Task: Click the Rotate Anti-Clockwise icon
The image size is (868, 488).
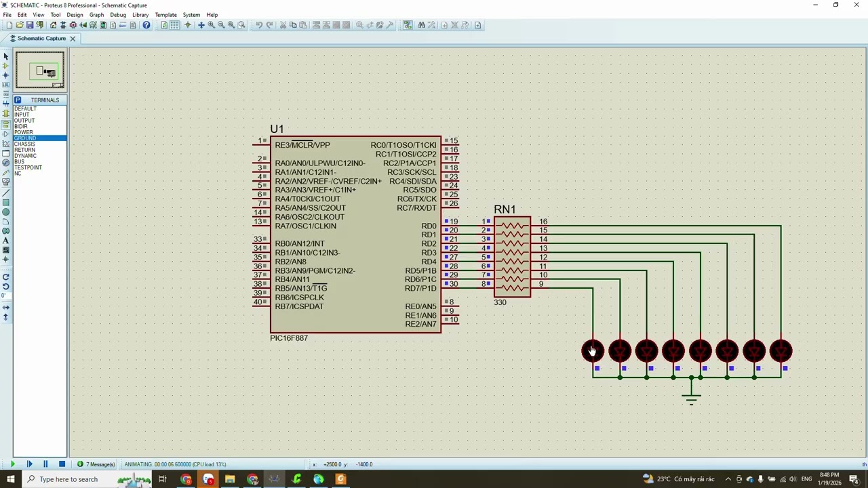Action: click(x=6, y=286)
